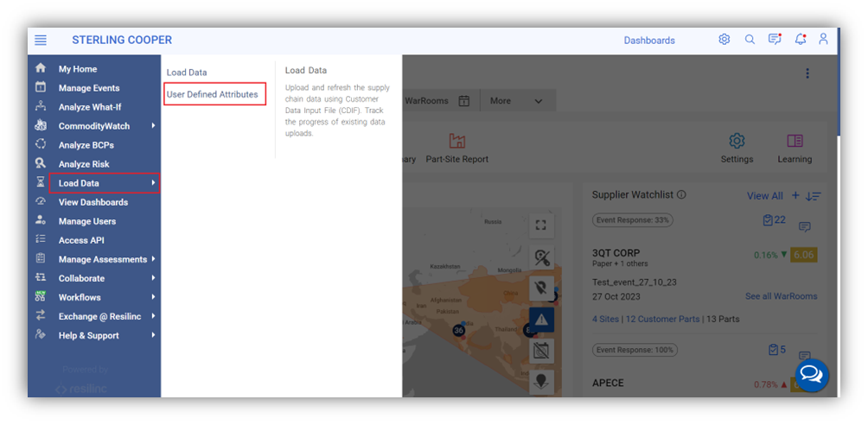This screenshot has height=425, width=868.
Task: Open the 12 Customer Parts link
Action: [662, 319]
